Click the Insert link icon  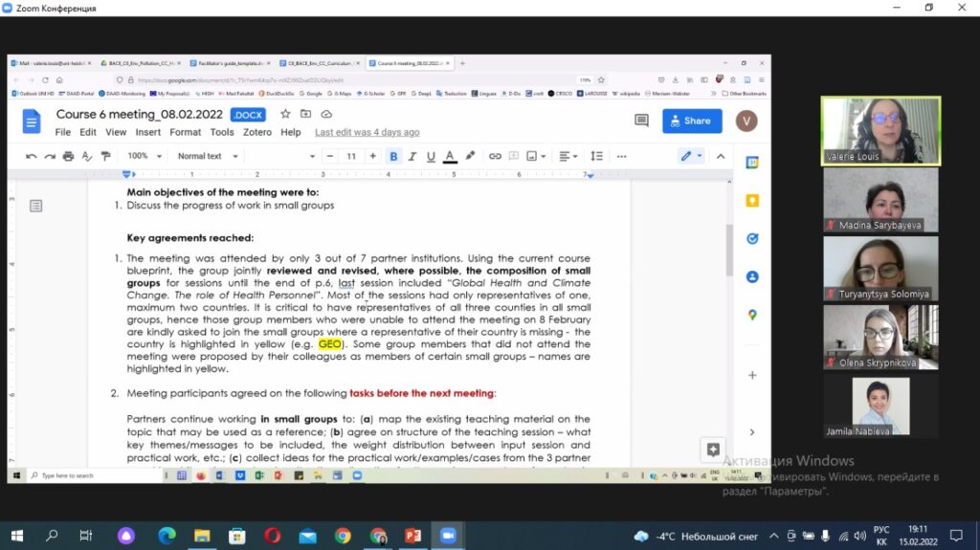click(495, 156)
